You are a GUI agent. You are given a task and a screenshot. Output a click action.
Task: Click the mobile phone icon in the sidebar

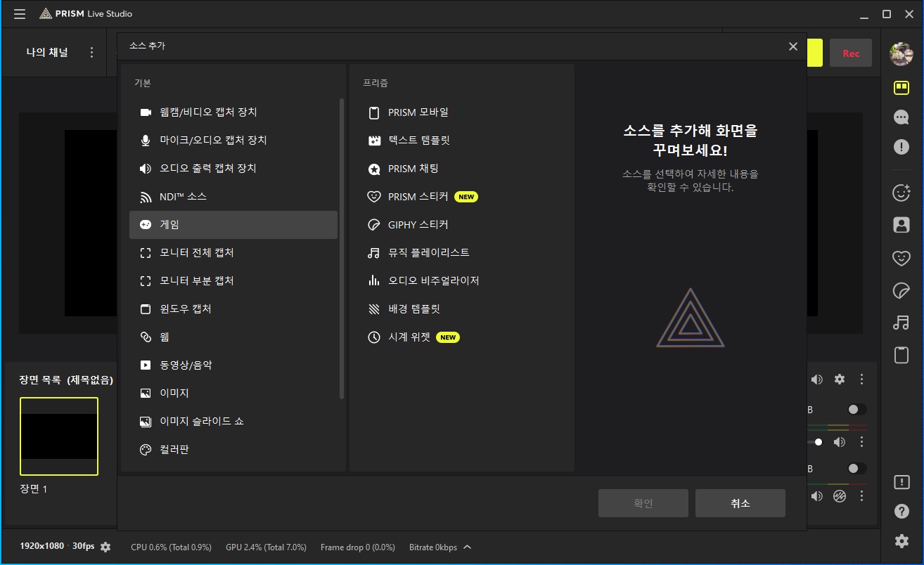tap(901, 355)
